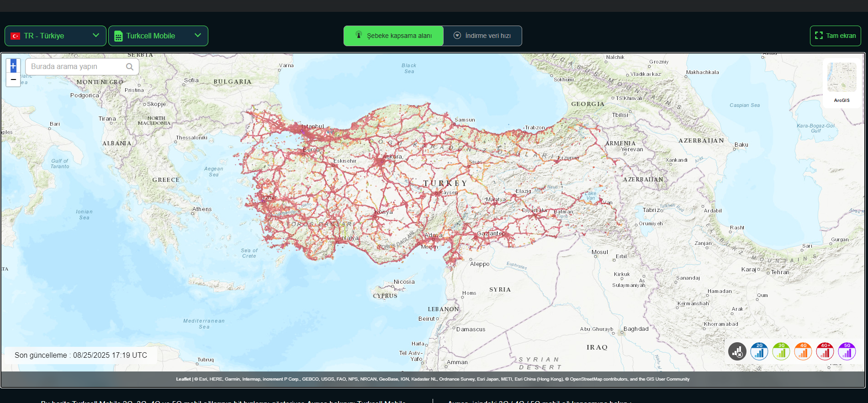Image resolution: width=868 pixels, height=403 pixels.
Task: Click the Tam ekran fullscreen button
Action: [x=836, y=36]
